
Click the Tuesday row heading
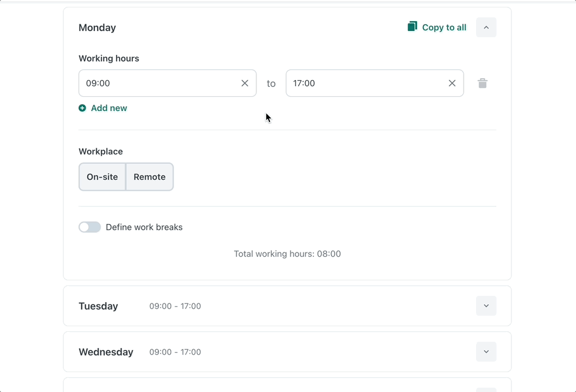tap(98, 306)
